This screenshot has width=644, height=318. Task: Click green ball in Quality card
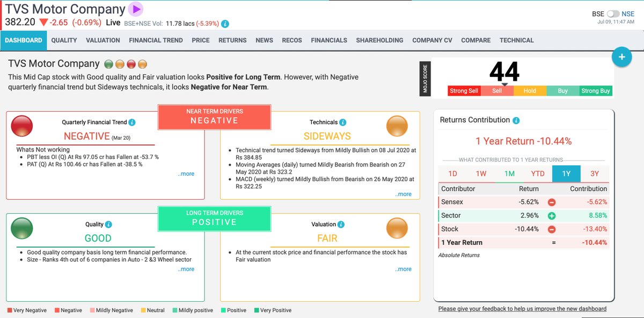coord(22,228)
